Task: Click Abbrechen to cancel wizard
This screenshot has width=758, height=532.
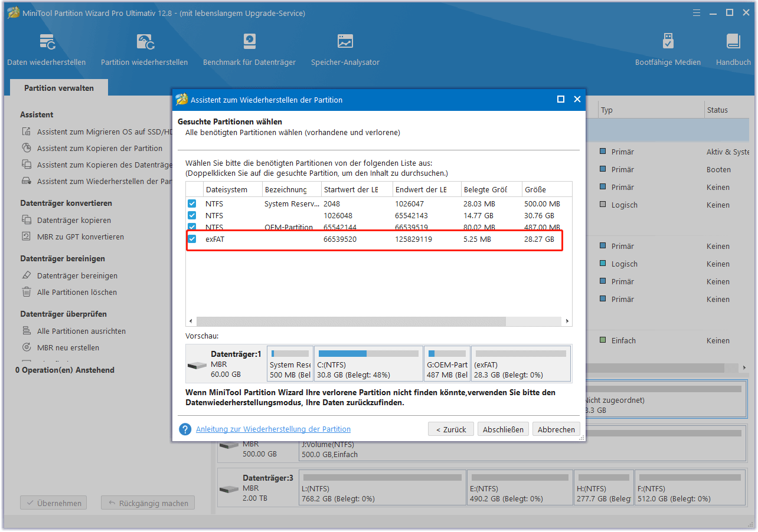Action: (x=556, y=429)
